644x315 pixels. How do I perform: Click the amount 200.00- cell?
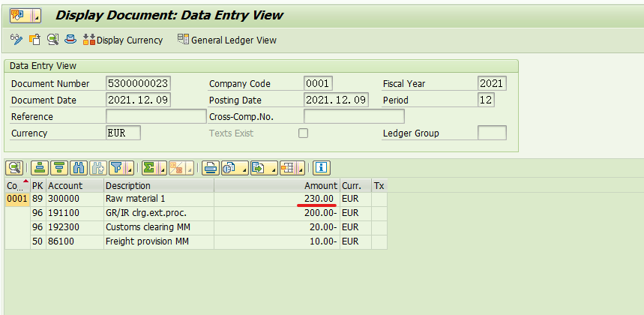277,213
